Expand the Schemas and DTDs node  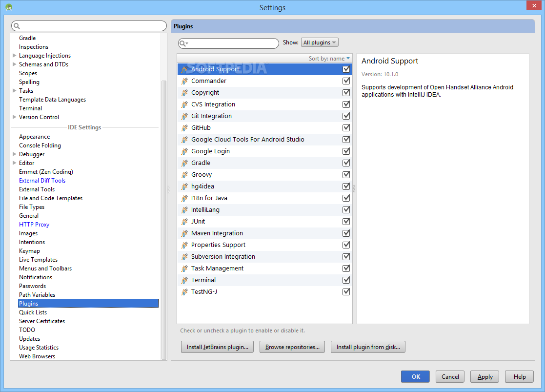pos(14,64)
